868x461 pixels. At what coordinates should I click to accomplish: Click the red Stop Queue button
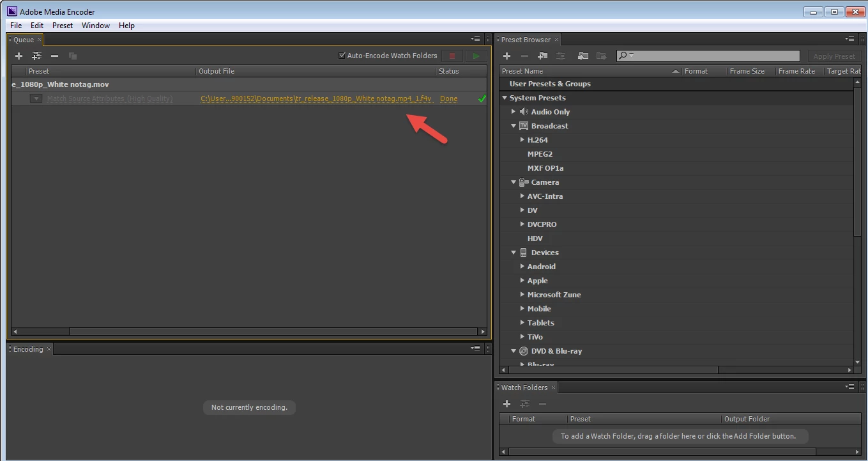(453, 56)
